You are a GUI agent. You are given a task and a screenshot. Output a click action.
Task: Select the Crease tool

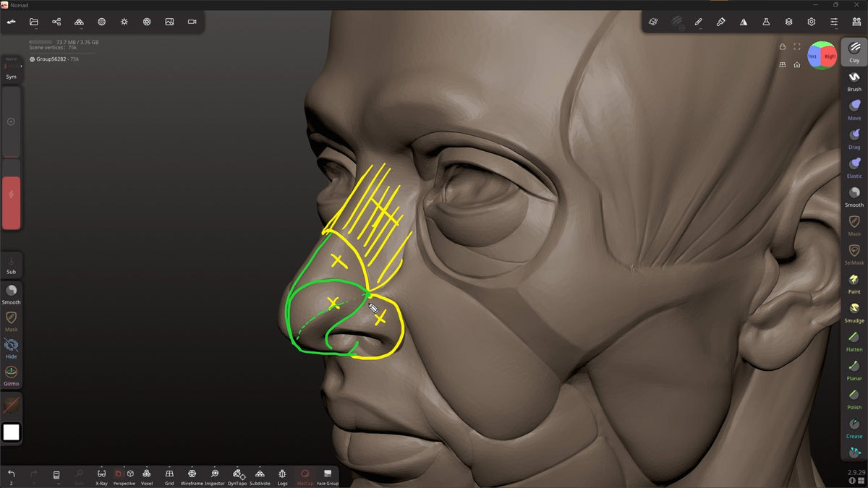pos(854,427)
